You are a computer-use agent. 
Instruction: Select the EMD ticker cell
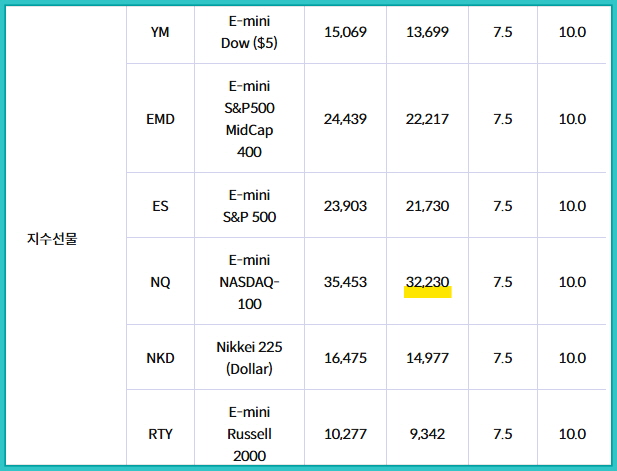(x=160, y=119)
